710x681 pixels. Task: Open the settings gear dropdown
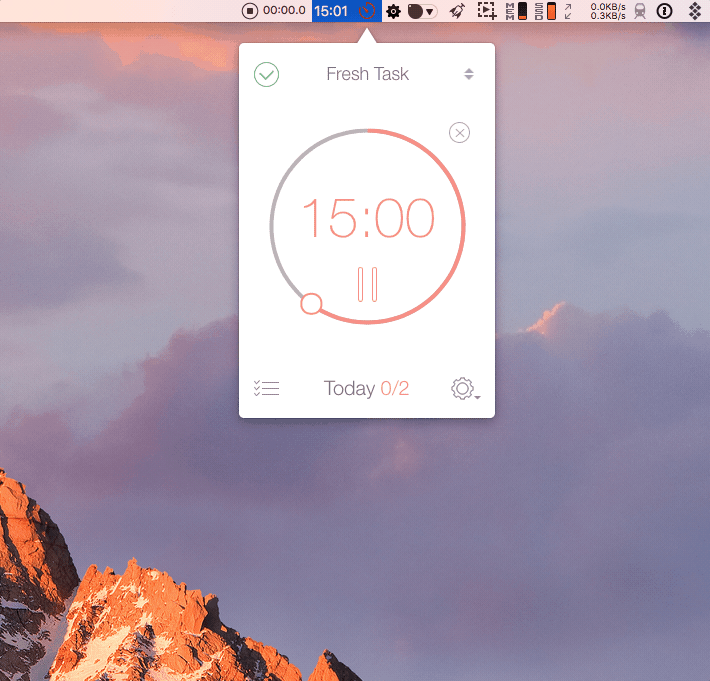point(465,388)
